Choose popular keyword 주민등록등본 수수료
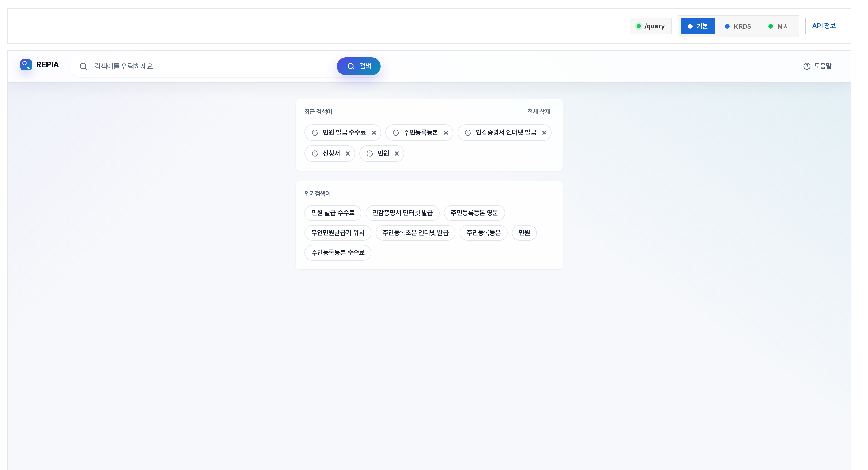Viewport: 868px width, 470px height. (x=338, y=253)
